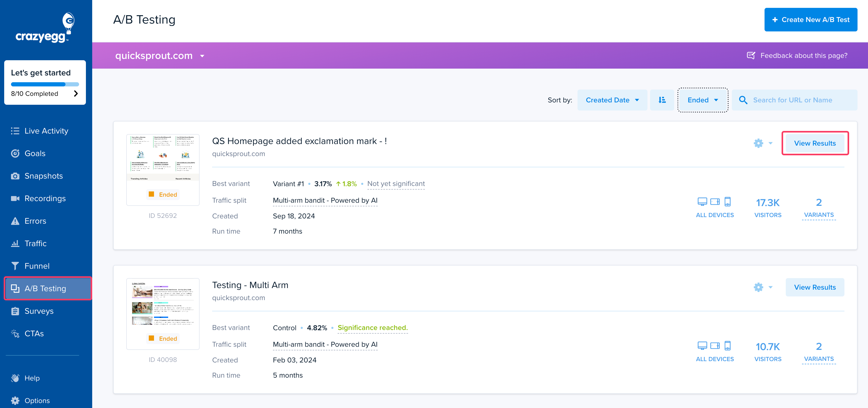Click the Traffic bar chart icon

point(15,243)
